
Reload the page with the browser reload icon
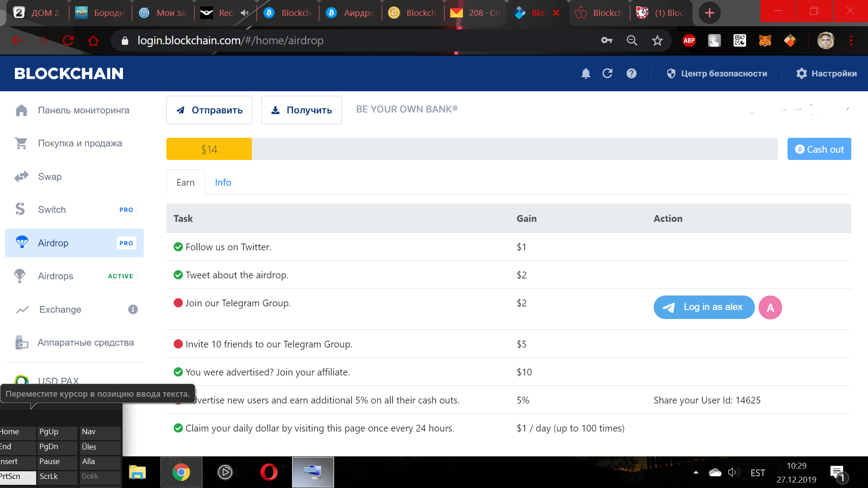(68, 41)
